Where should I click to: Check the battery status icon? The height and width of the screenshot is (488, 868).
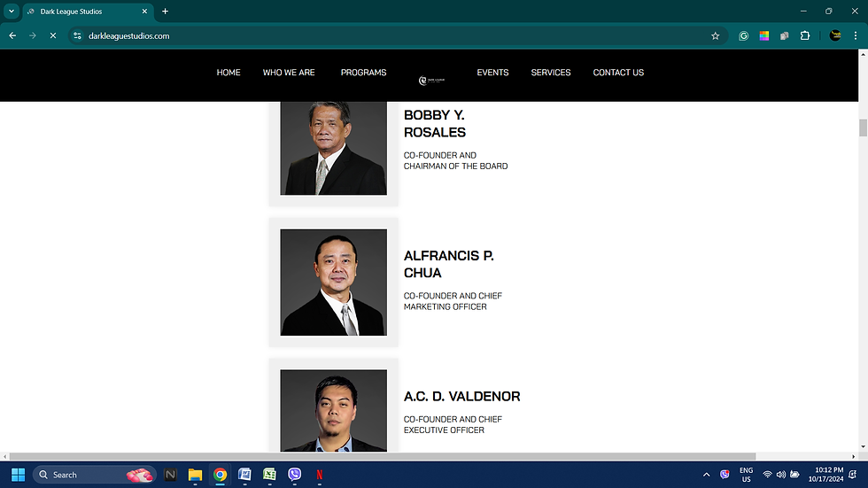(795, 475)
